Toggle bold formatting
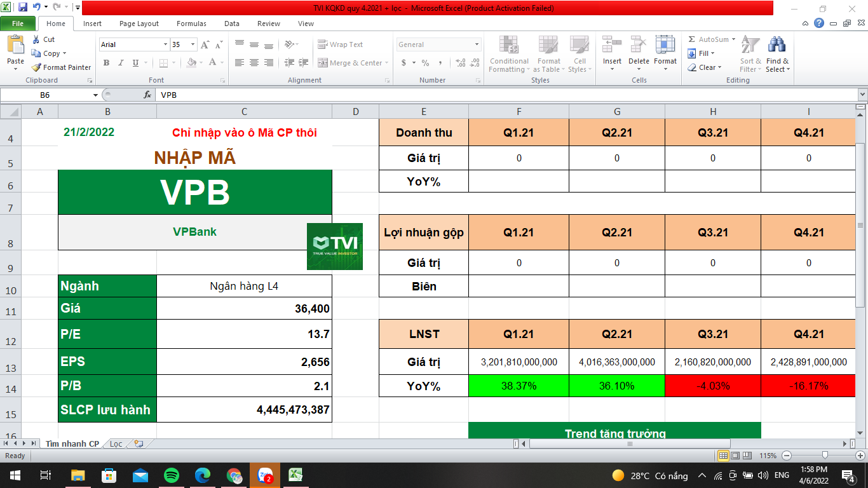Viewport: 868px width, 488px height. point(106,63)
